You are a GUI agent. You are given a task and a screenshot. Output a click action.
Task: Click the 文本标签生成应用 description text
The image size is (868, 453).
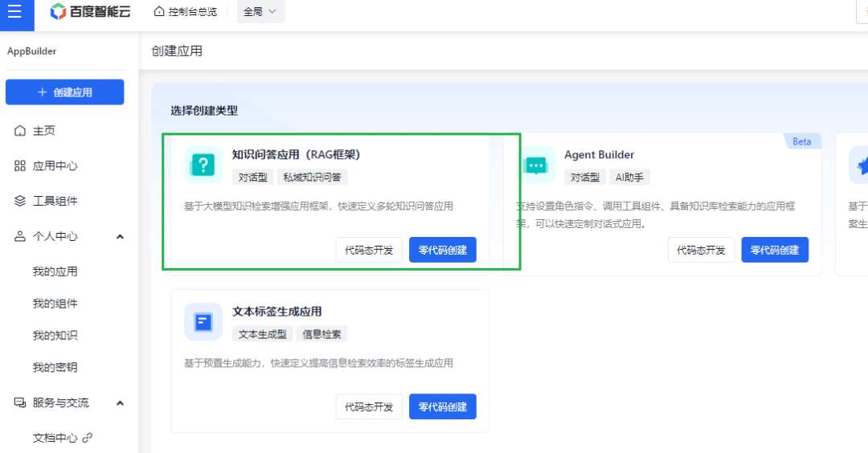(319, 363)
